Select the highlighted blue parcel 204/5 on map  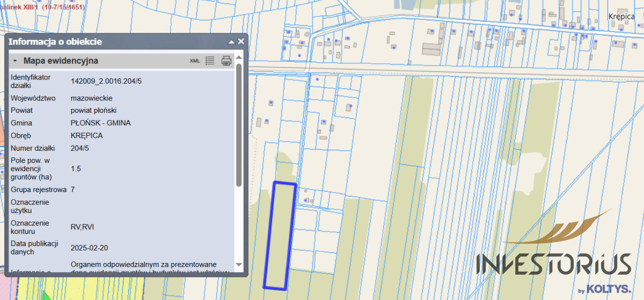pyautogui.click(x=280, y=235)
